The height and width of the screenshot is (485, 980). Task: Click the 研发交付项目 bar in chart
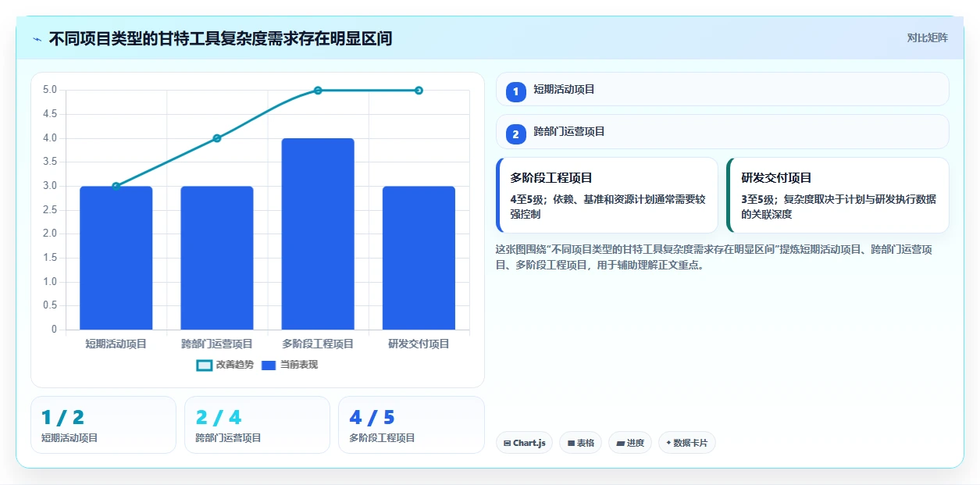[419, 258]
